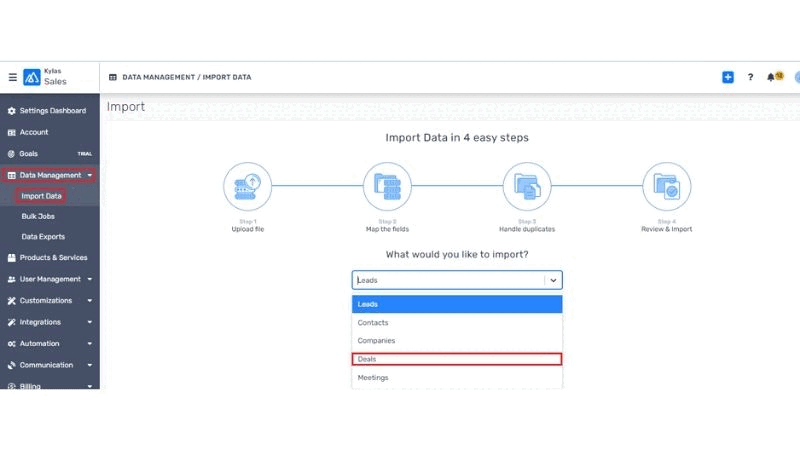Click the Step 1 Upload file icon
Image resolution: width=800 pixels, height=450 pixels.
[246, 185]
